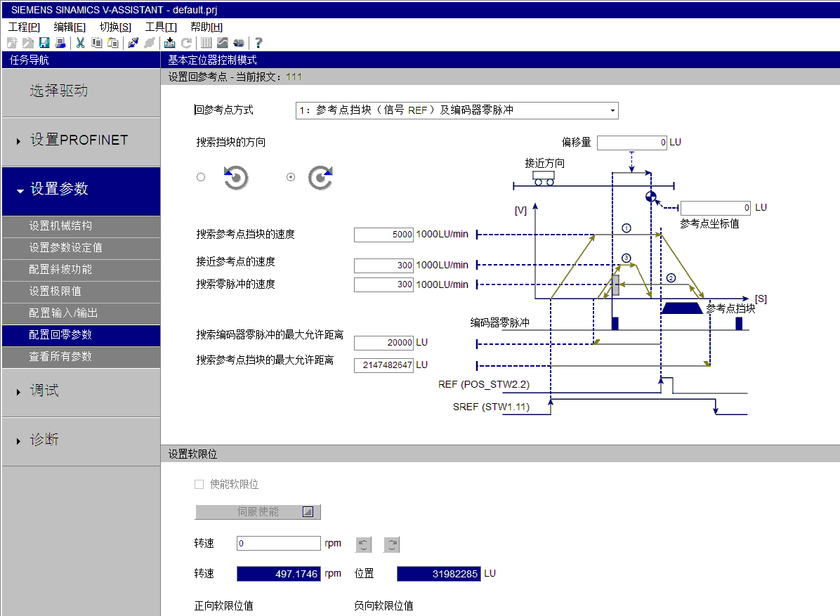This screenshot has height=616, width=840.
Task: Click the 伺服使能 button
Action: coord(258,512)
